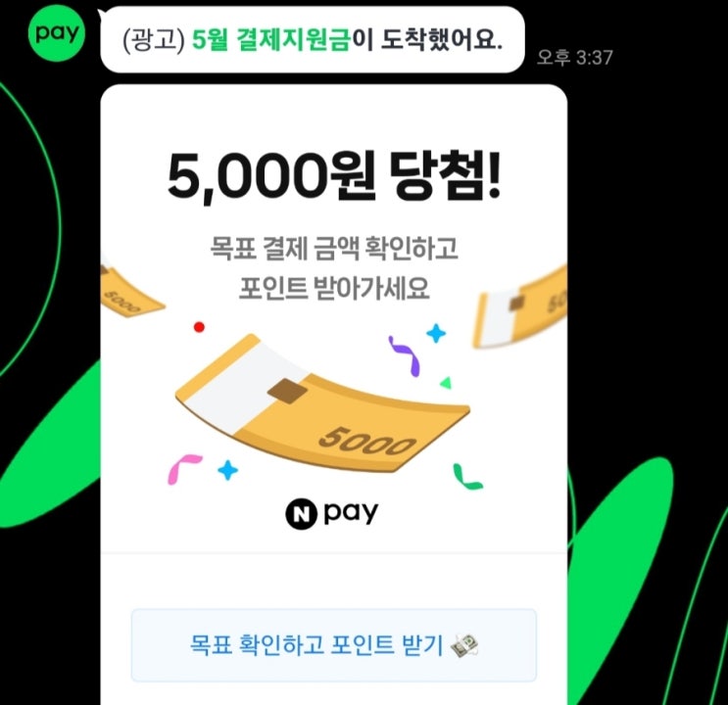Click the 목표 결제 금액 확인하고 subtitle text
The height and width of the screenshot is (705, 728).
(x=334, y=248)
